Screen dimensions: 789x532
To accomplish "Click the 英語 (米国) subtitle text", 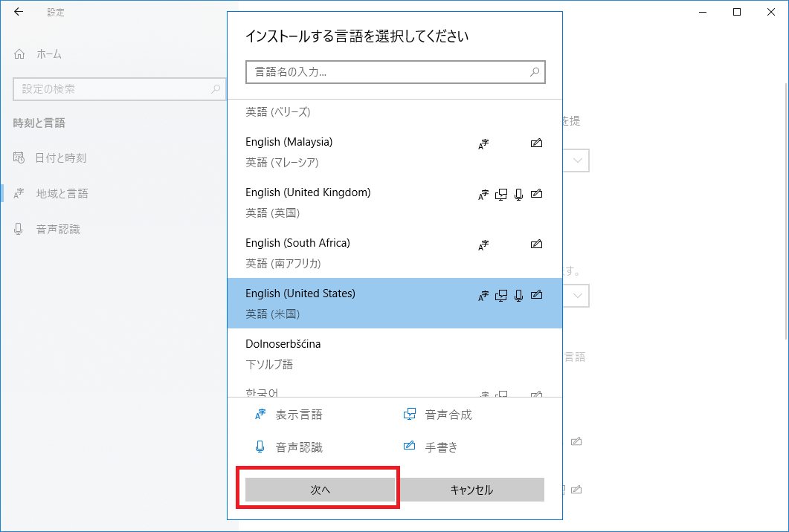I will (x=273, y=314).
